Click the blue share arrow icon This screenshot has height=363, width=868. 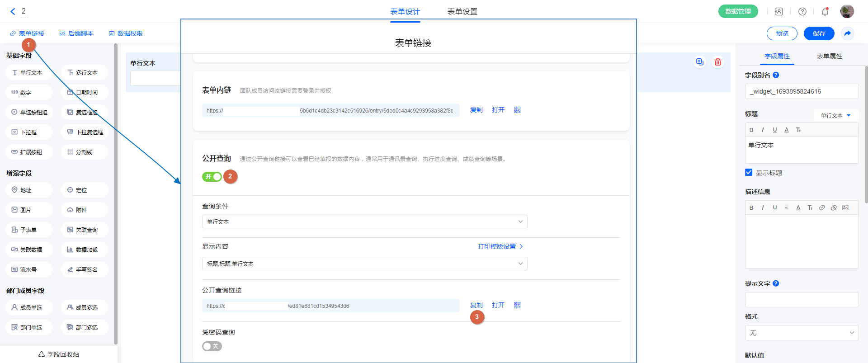(848, 33)
